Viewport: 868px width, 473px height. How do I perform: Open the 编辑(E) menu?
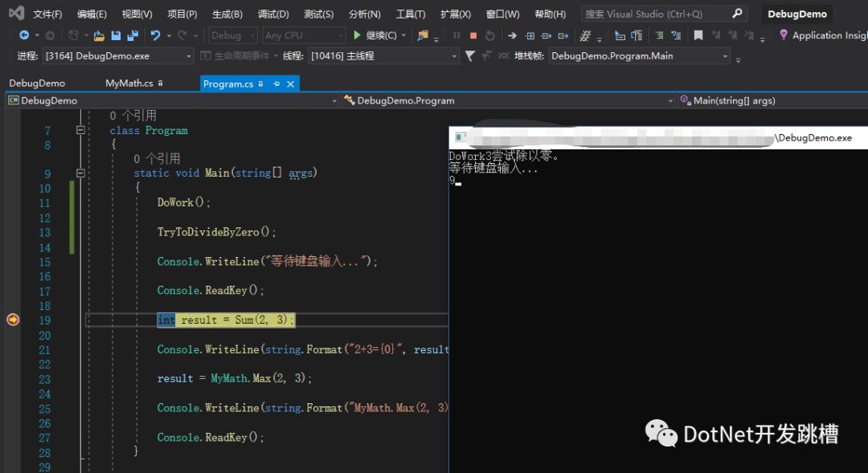tap(92, 14)
